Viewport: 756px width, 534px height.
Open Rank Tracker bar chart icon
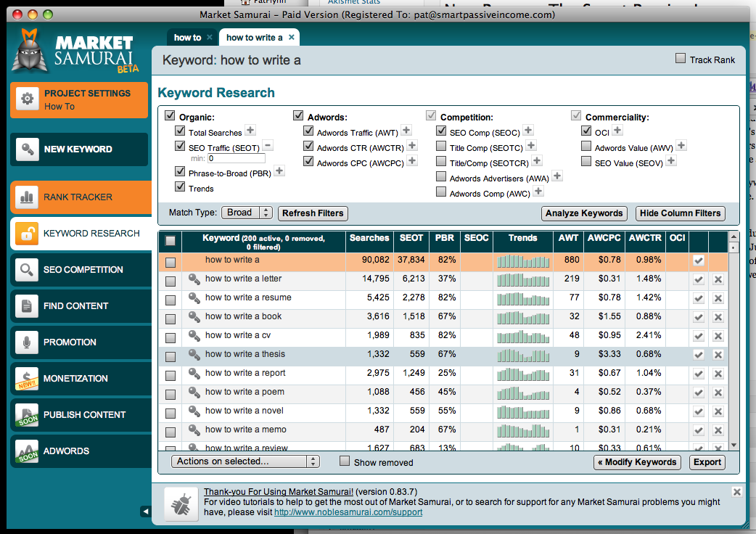click(x=27, y=197)
